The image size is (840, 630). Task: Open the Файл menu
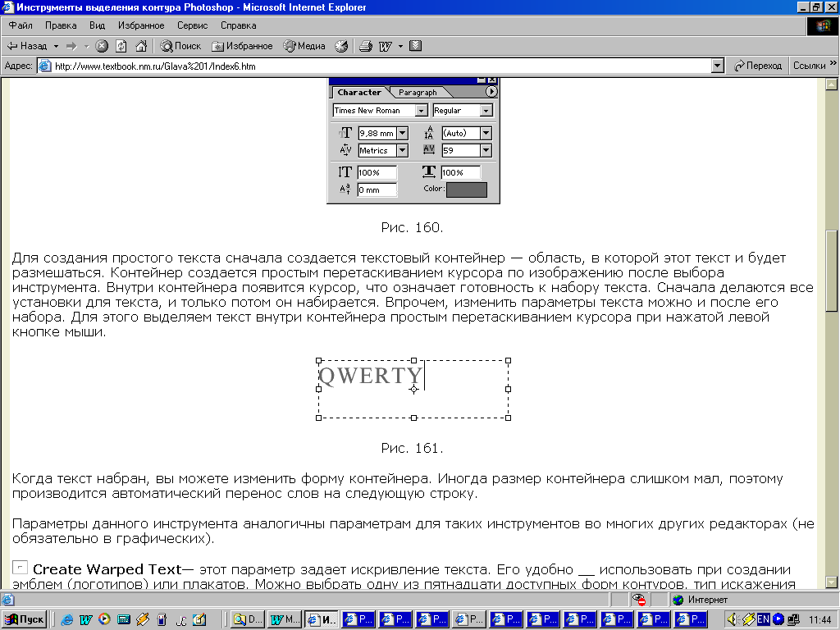[21, 25]
